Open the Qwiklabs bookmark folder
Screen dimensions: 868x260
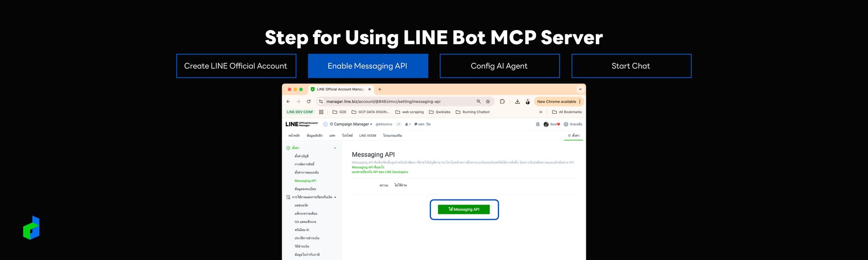439,112
